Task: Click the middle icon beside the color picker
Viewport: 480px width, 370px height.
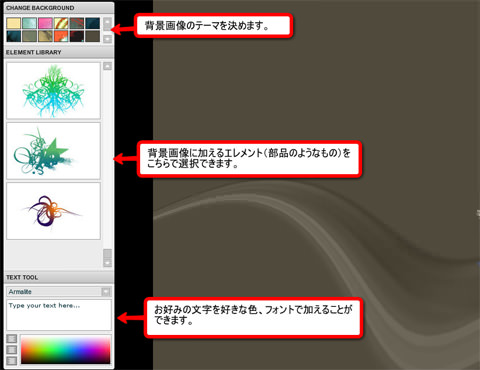Action: coord(12,350)
